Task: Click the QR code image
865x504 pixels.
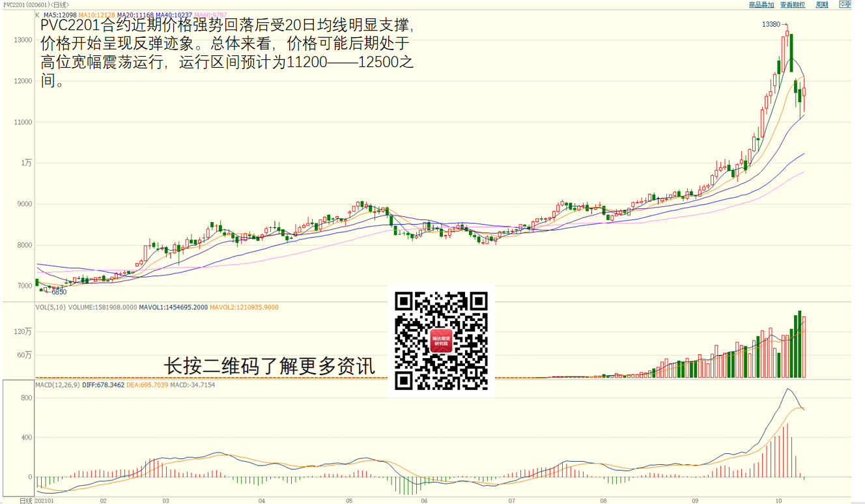Action: click(441, 341)
